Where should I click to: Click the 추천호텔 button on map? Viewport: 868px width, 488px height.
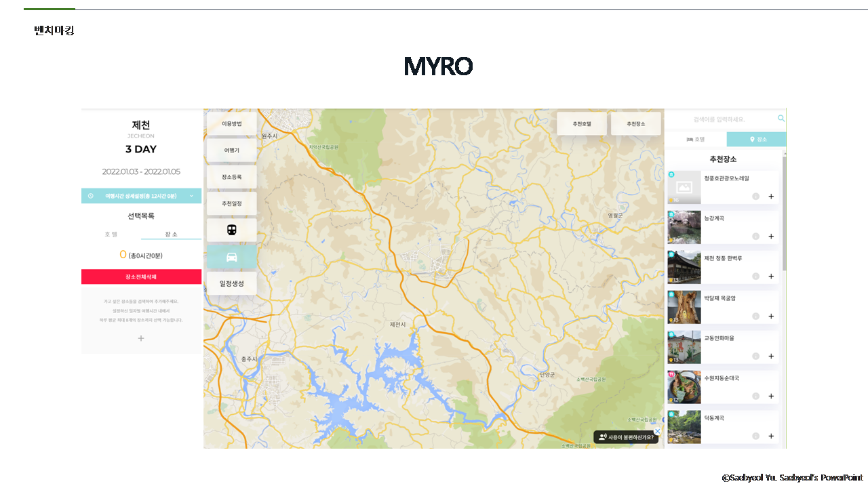(582, 124)
